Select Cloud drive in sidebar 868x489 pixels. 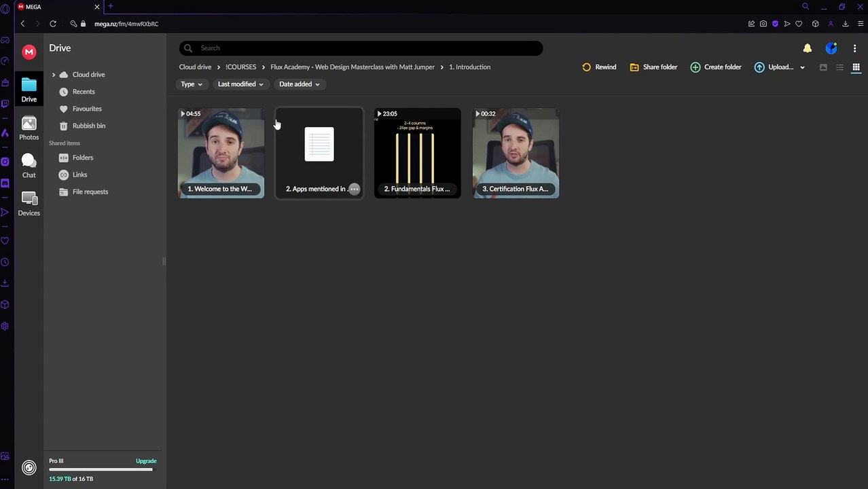88,75
